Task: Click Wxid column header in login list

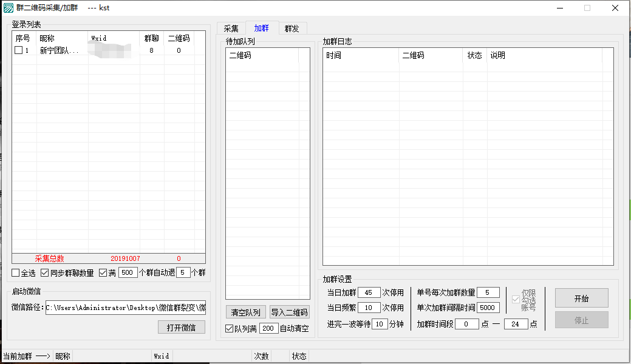Action: (114, 38)
